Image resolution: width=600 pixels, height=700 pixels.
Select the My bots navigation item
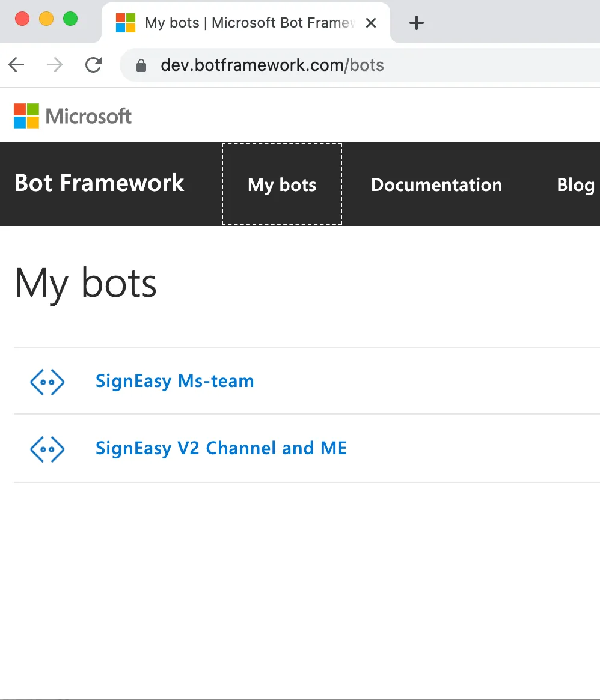[282, 184]
